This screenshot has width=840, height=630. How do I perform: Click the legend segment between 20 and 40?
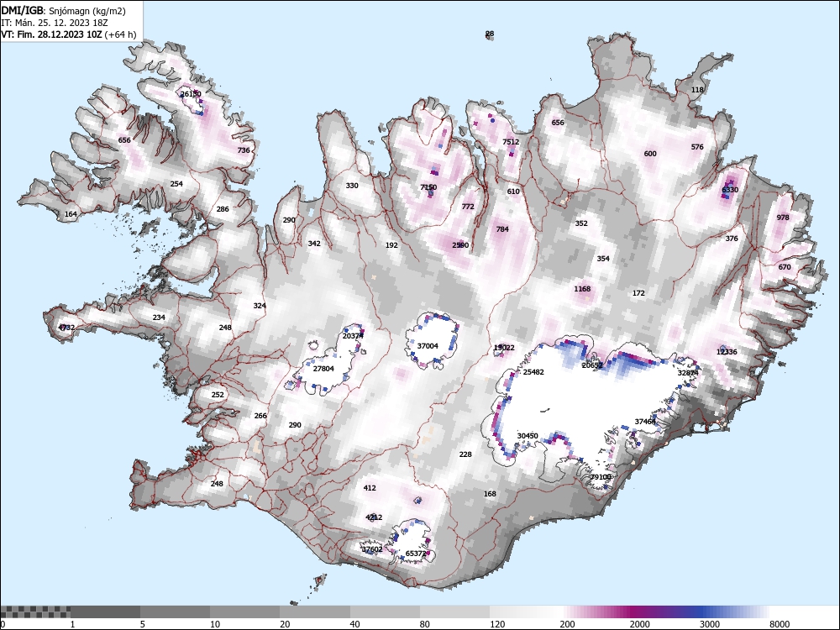(315, 612)
